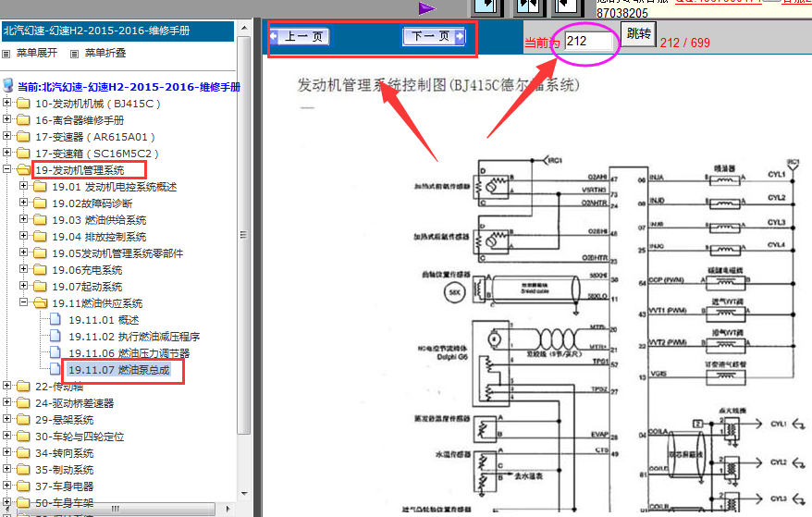Click the purple play arrow icon
812x517 pixels.
426,8
